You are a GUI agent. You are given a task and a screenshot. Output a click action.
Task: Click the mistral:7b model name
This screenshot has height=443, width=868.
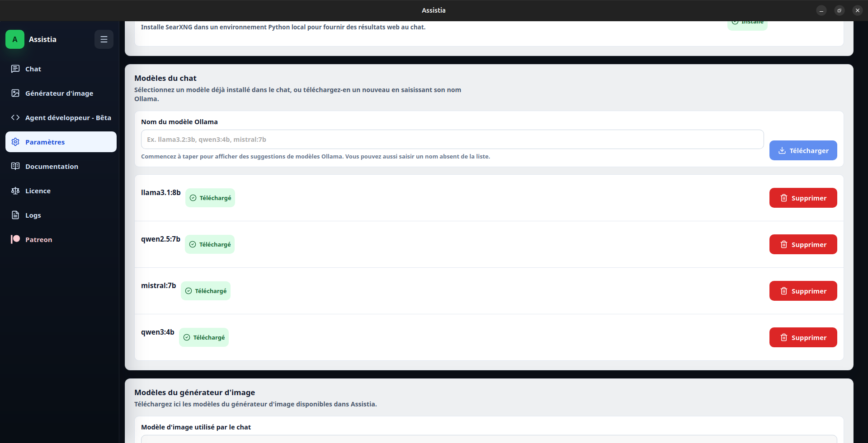coord(159,285)
